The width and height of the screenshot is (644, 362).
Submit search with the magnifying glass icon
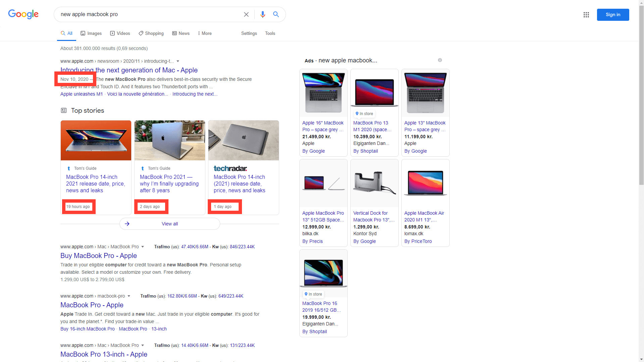coord(276,14)
